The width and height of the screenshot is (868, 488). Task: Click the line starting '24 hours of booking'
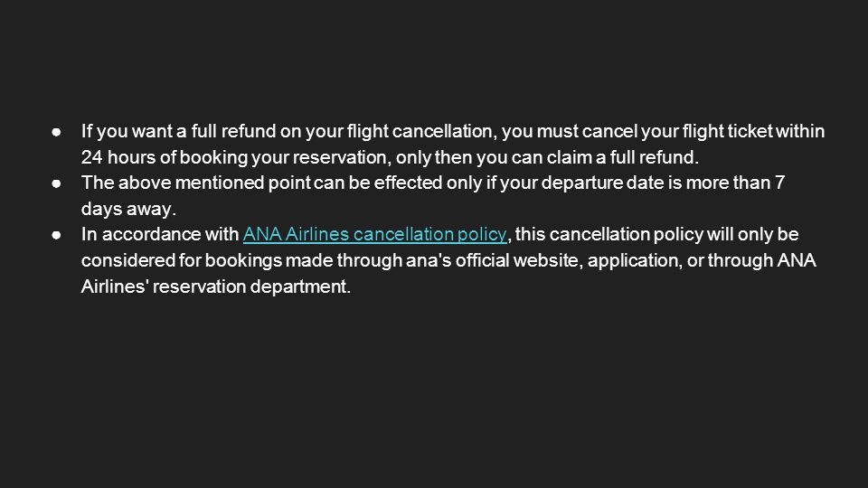tap(390, 157)
